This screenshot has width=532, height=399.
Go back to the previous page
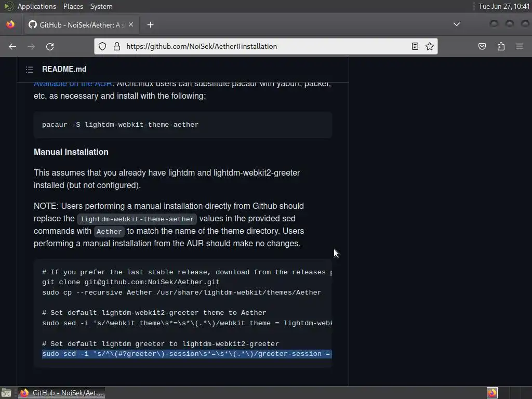(12, 46)
